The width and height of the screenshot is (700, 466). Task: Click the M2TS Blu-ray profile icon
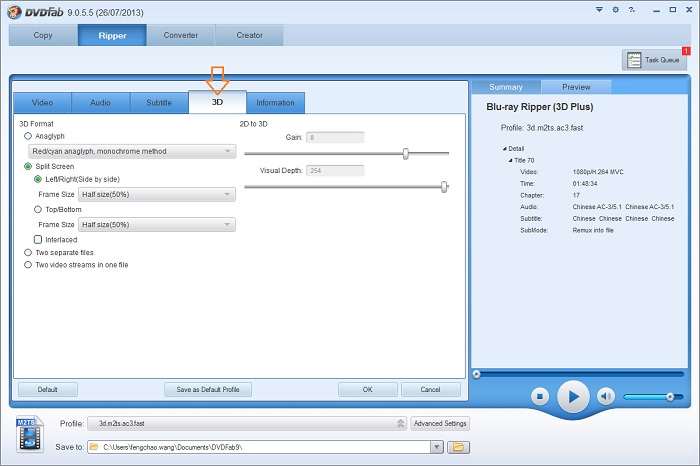coord(29,433)
